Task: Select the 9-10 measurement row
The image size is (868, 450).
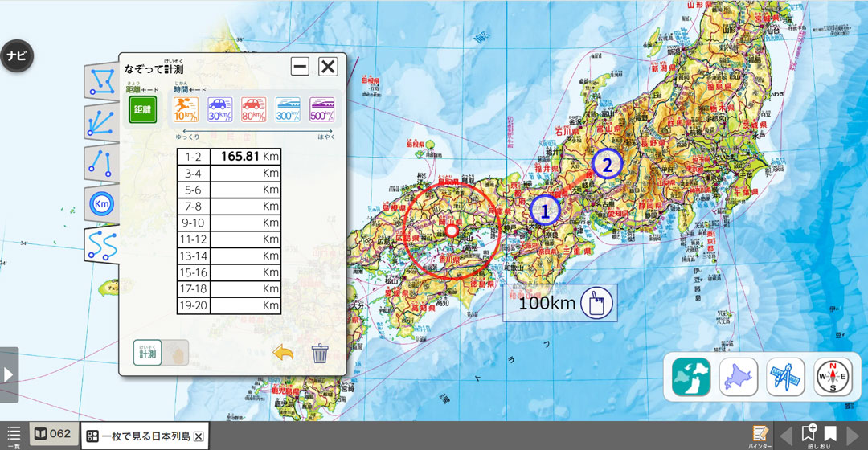Action: (228, 223)
